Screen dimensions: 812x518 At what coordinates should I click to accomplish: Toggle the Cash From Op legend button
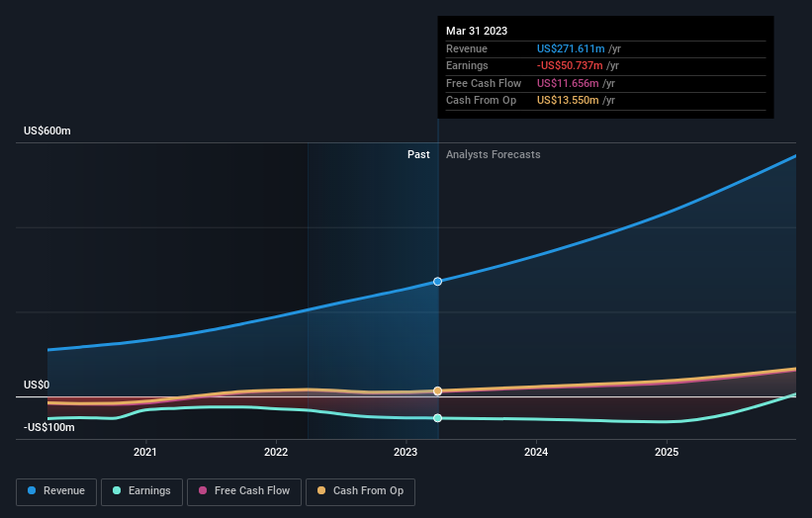point(360,491)
